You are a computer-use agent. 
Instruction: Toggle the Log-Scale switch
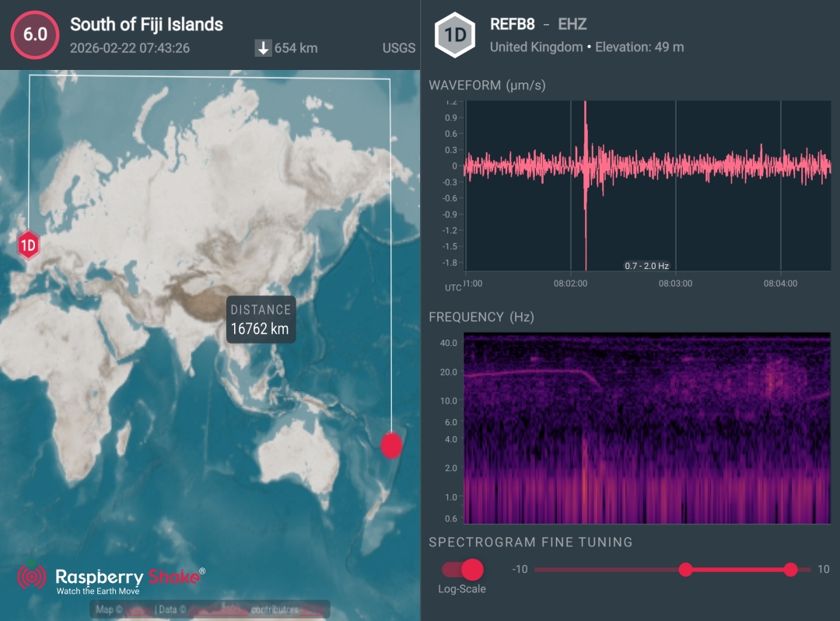(463, 570)
